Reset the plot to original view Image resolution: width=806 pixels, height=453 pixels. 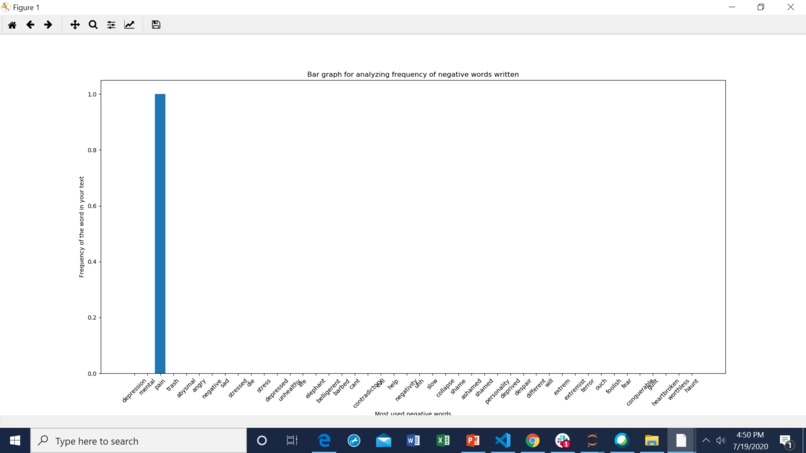(x=12, y=25)
